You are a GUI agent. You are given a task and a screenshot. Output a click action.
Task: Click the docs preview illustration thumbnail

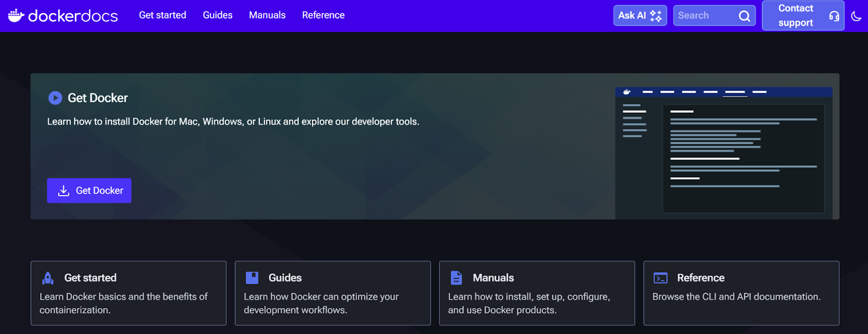tap(724, 153)
